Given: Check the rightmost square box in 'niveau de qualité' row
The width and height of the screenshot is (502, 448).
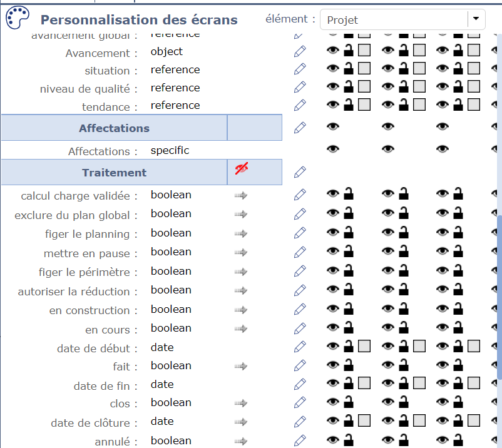Looking at the screenshot, I should pos(474,87).
